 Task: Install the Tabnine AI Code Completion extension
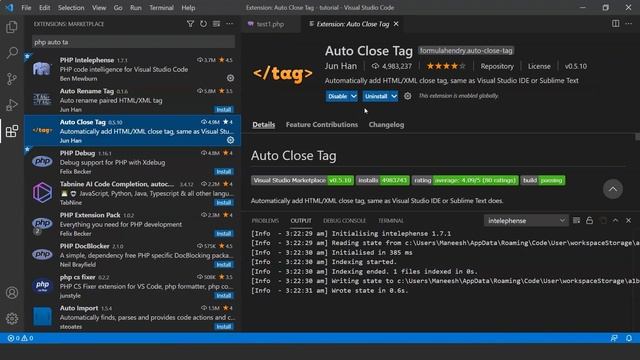pos(224,202)
